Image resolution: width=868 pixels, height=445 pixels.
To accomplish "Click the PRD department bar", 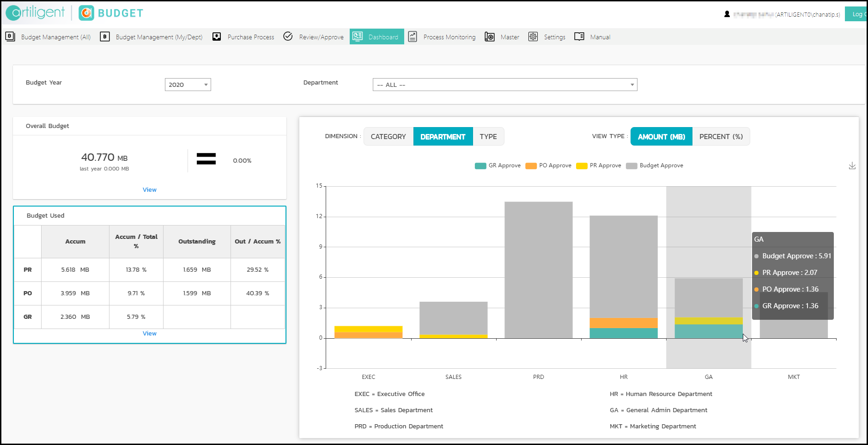I will click(x=539, y=270).
